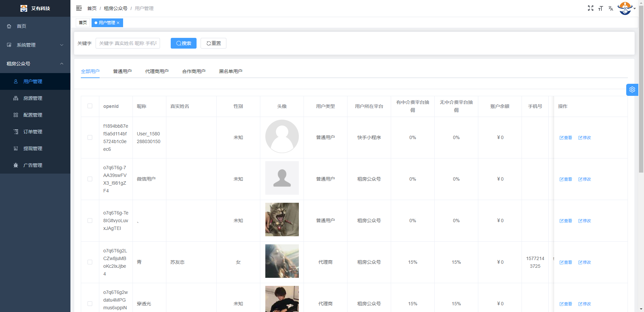Open 房源管理 in the sidebar

coord(35,98)
